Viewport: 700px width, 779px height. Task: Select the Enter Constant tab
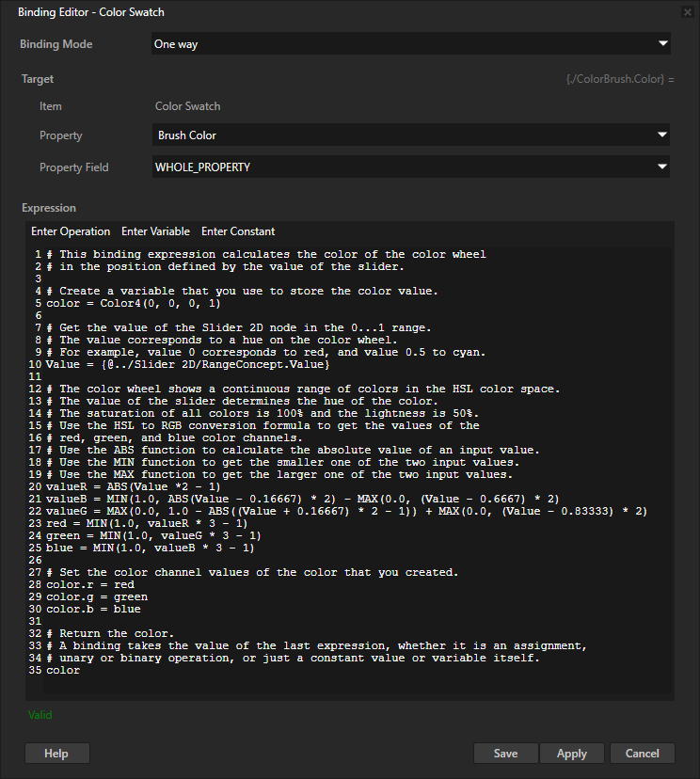[x=238, y=231]
